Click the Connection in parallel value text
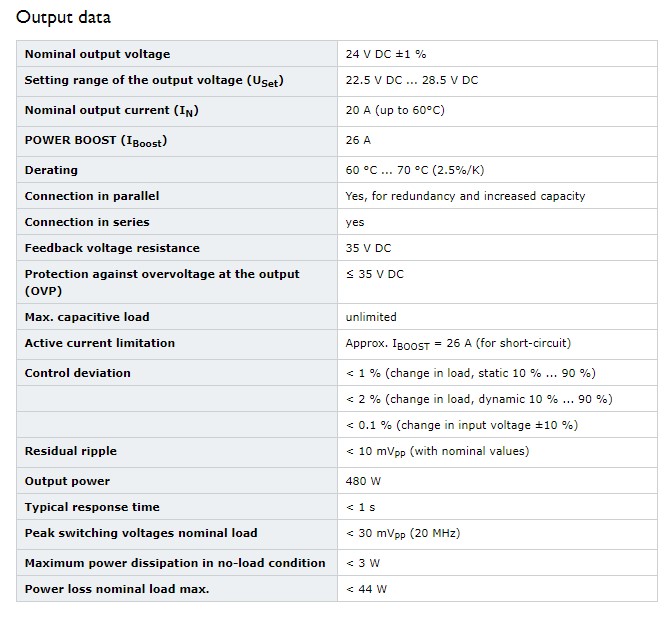Viewport: 672px width, 620px height. point(465,196)
